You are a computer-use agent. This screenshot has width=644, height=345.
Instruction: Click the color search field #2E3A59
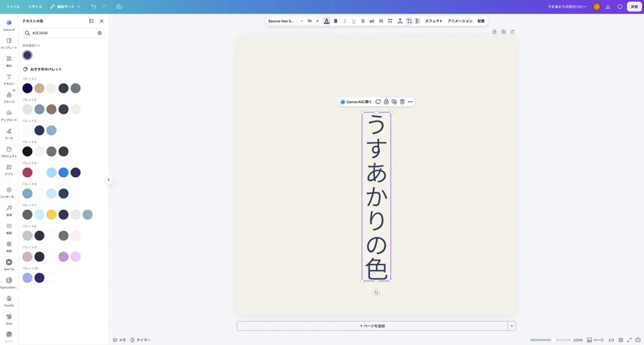point(64,33)
